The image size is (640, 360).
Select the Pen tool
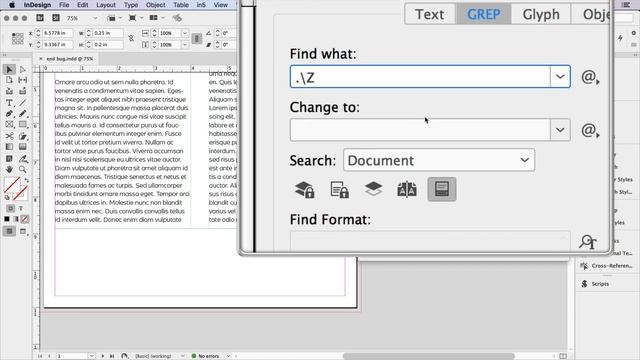[x=10, y=114]
